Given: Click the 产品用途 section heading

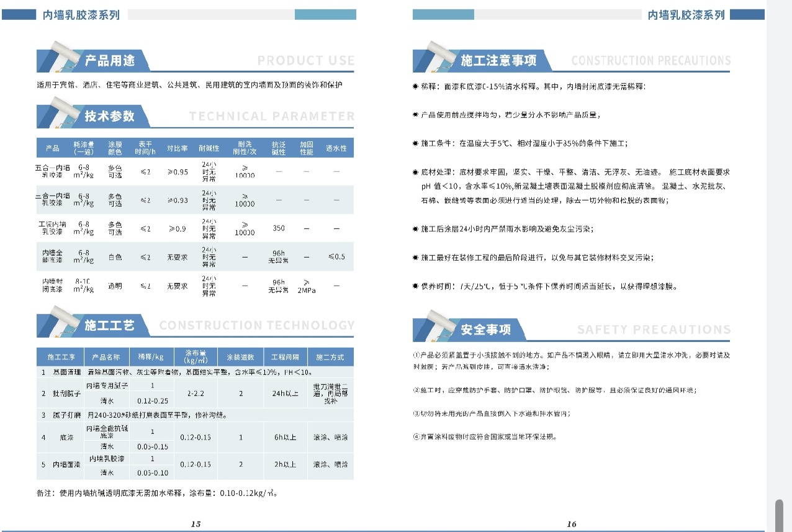Looking at the screenshot, I should [109, 61].
